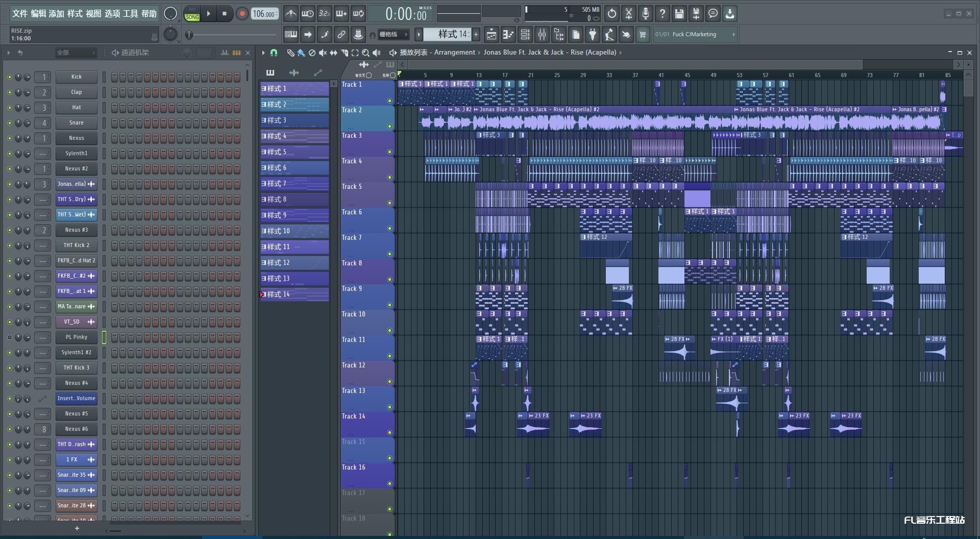Click the song position slider
Image resolution: width=980 pixels, height=539 pixels.
232,35
